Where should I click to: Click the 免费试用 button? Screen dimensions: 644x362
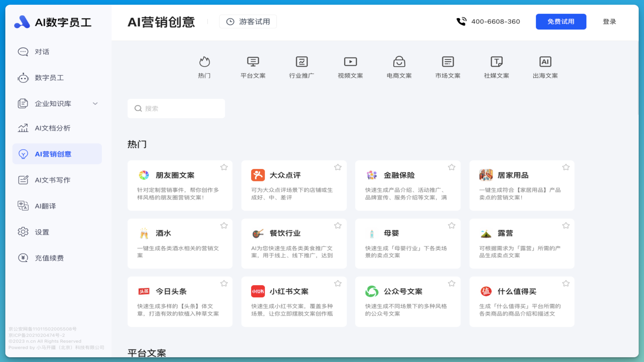(561, 21)
